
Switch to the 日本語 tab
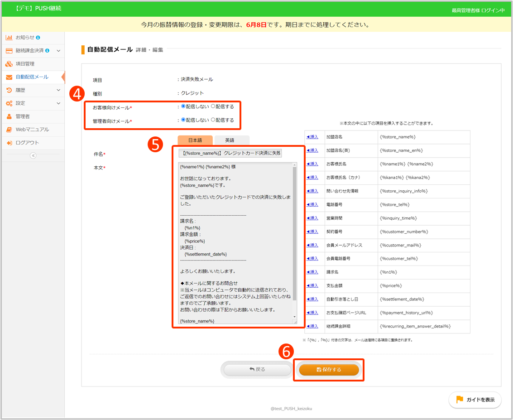195,140
